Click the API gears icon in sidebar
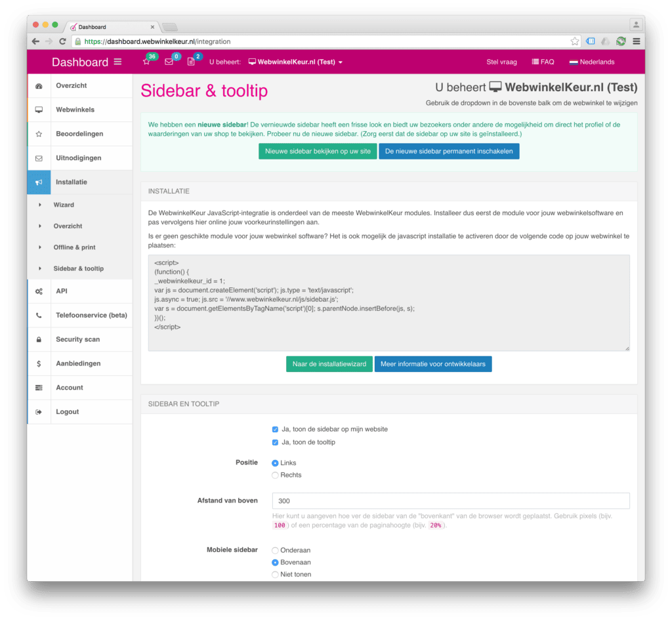Image resolution: width=672 pixels, height=620 pixels. (x=39, y=291)
